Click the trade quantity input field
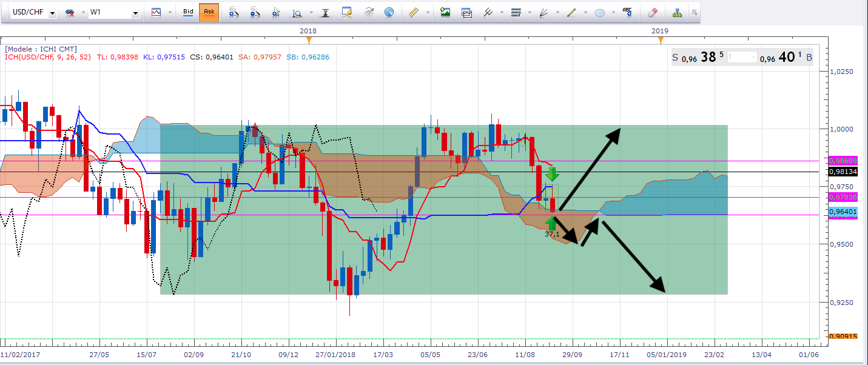This screenshot has width=868, height=365. (742, 58)
